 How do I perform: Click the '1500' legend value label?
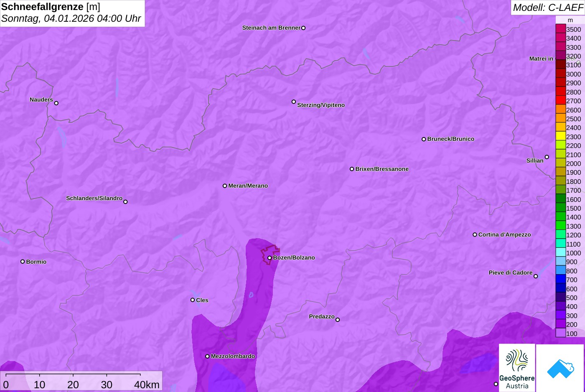coord(573,208)
